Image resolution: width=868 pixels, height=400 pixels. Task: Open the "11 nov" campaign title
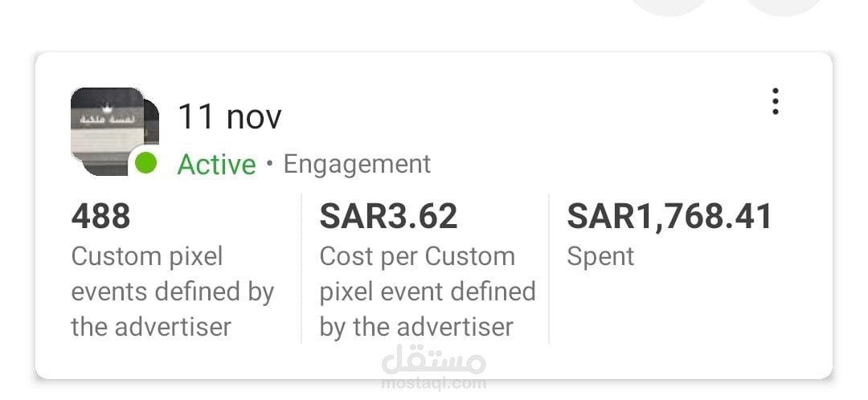click(230, 117)
